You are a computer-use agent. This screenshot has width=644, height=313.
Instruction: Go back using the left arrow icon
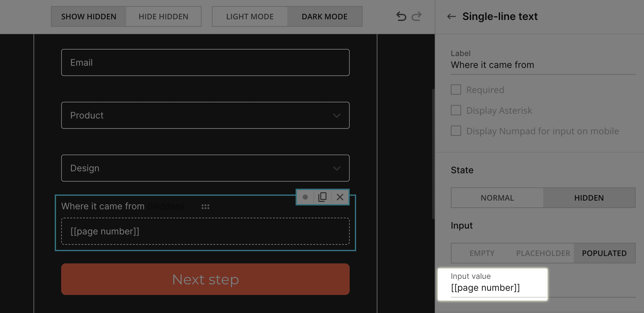[451, 16]
